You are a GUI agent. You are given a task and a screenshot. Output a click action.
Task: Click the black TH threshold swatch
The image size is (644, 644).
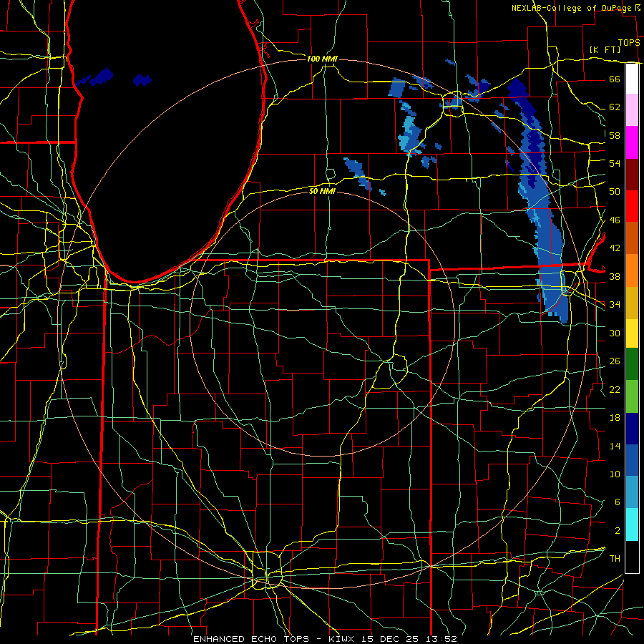click(632, 557)
